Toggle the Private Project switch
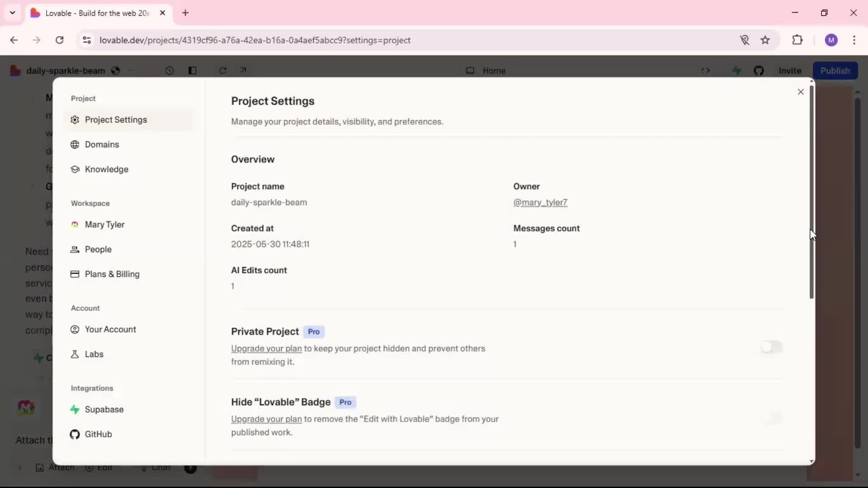The width and height of the screenshot is (868, 488). (x=771, y=347)
